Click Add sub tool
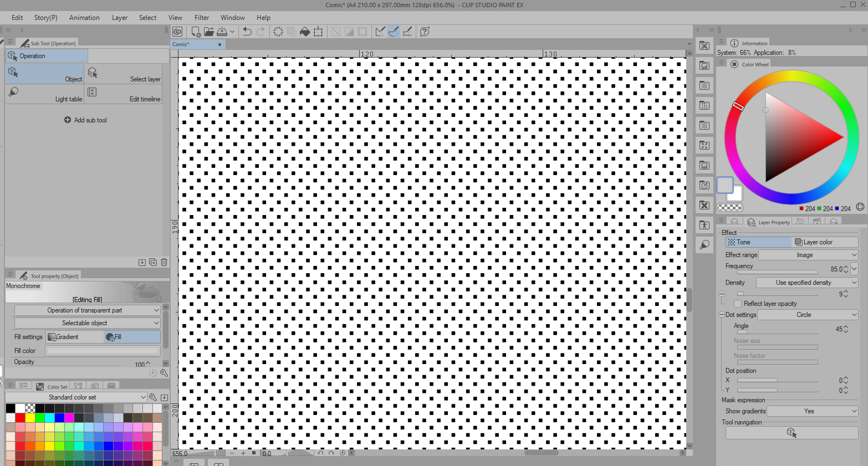Screen dimensions: 868x466 pos(85,120)
